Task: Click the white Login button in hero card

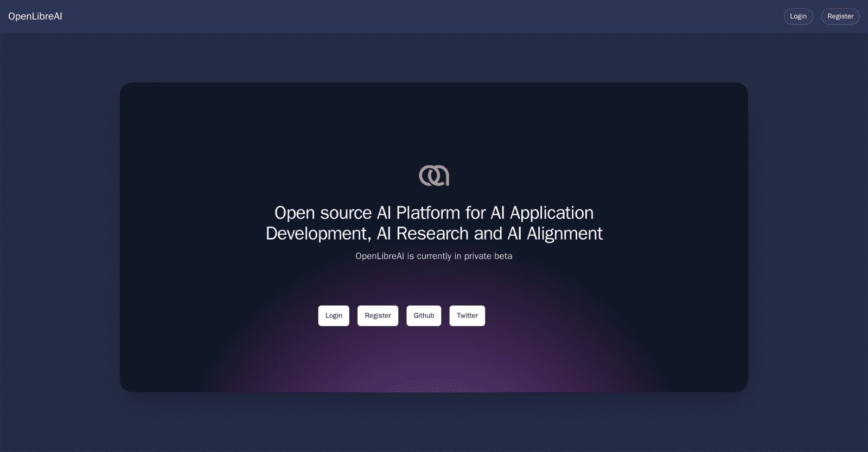Action: (x=334, y=315)
